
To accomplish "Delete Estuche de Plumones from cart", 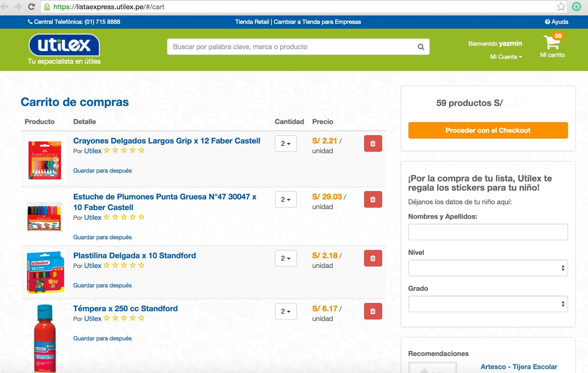I will 373,199.
